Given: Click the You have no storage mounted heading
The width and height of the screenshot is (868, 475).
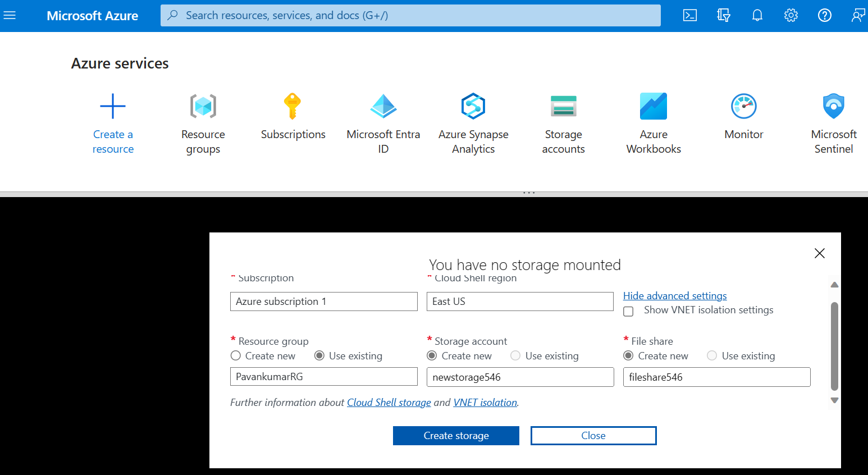Looking at the screenshot, I should 525,265.
